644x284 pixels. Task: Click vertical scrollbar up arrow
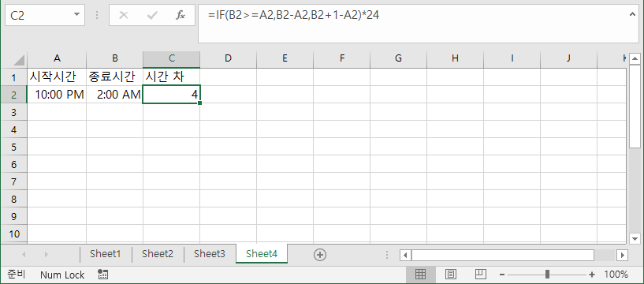point(635,59)
